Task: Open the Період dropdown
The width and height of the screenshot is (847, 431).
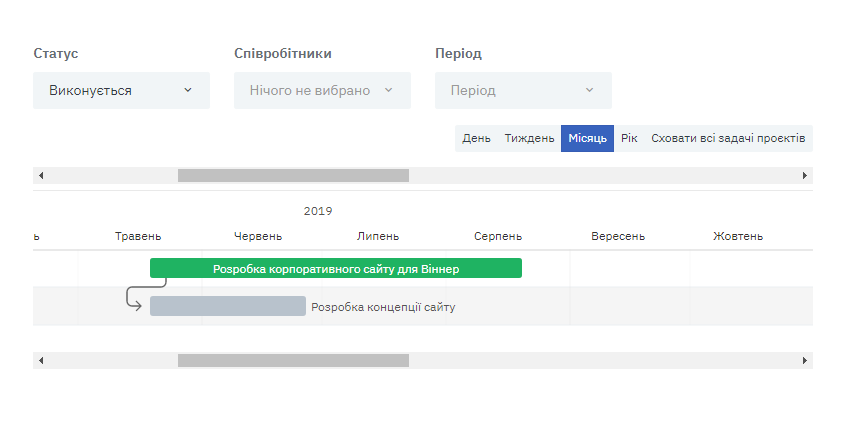Action: point(523,91)
